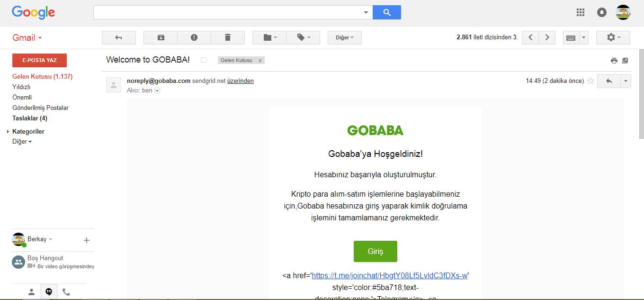Open conversation in new window icon
Image resolution: width=644 pixels, height=300 pixels.
point(625,60)
